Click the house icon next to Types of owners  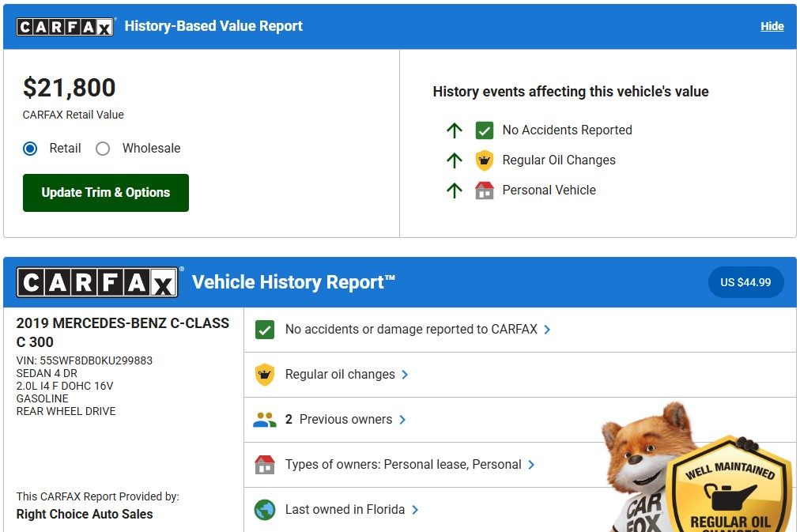tap(265, 465)
